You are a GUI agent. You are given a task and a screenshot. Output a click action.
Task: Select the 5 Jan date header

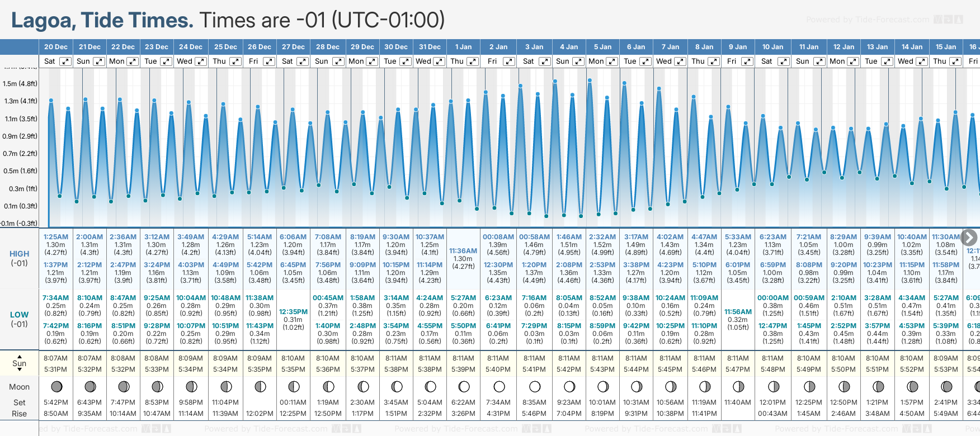pyautogui.click(x=603, y=47)
